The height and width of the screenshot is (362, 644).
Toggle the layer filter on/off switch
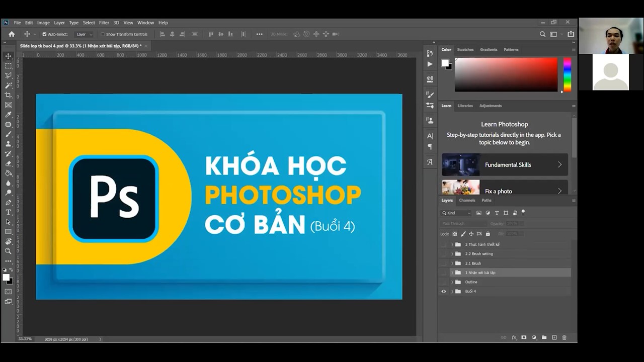tap(523, 212)
